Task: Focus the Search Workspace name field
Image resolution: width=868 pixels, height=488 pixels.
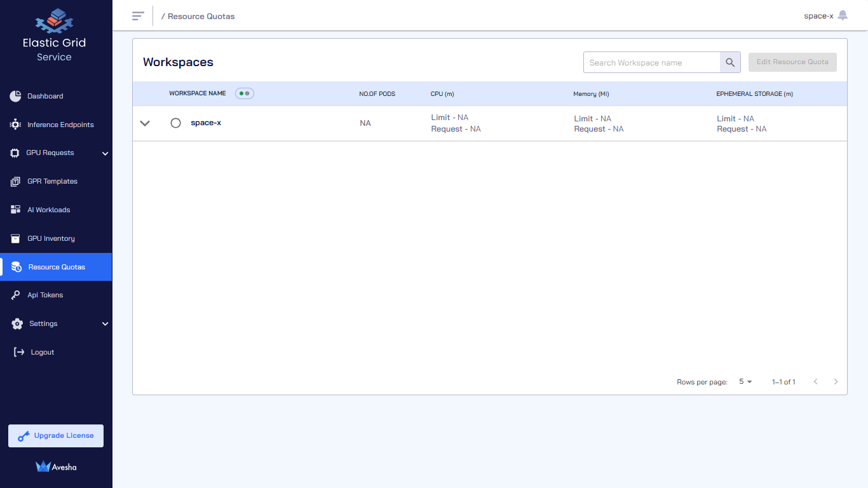Action: (651, 62)
